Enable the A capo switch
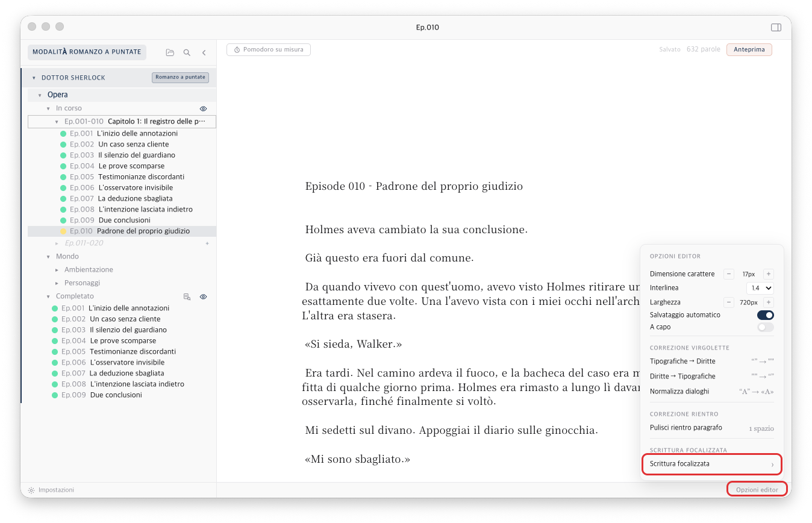 tap(765, 327)
